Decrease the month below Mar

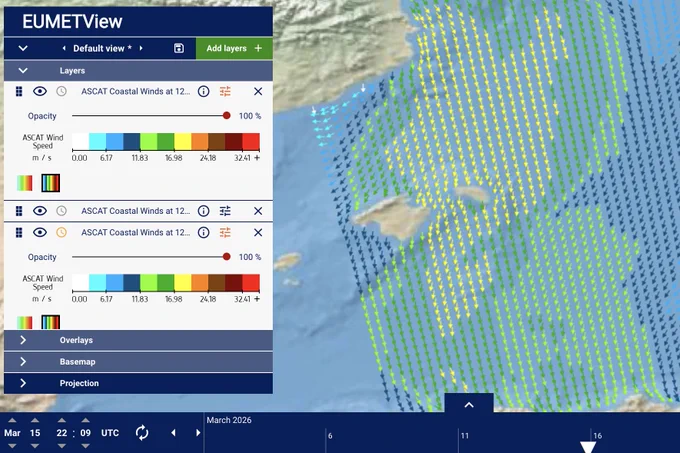[12, 446]
